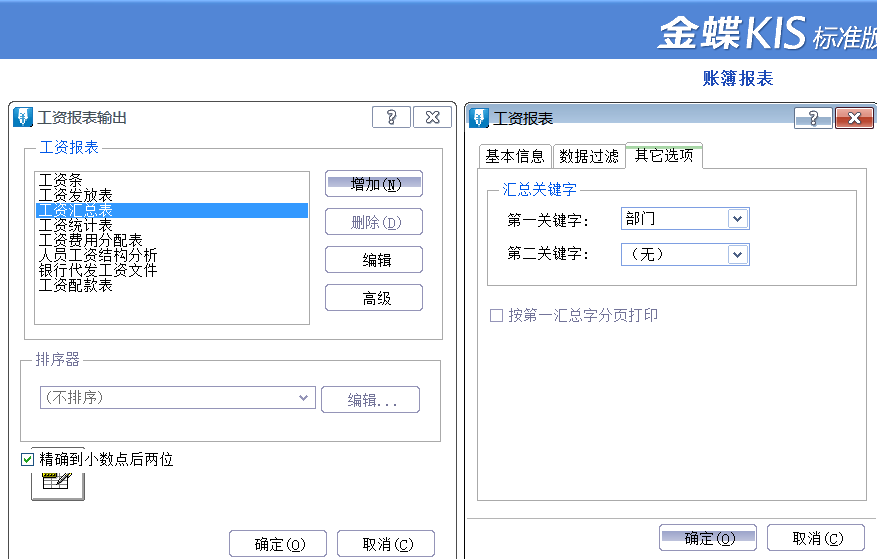Click the help icon in 工资报表 dialog
Viewport: 877px width, 559px height.
click(x=813, y=118)
